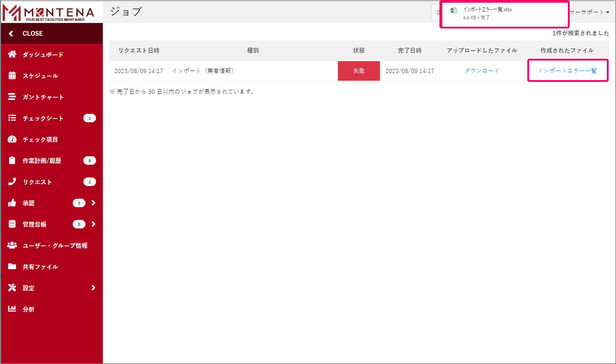The image size is (616, 364).
Task: Click the Check items gauge icon
Action: pyautogui.click(x=12, y=139)
